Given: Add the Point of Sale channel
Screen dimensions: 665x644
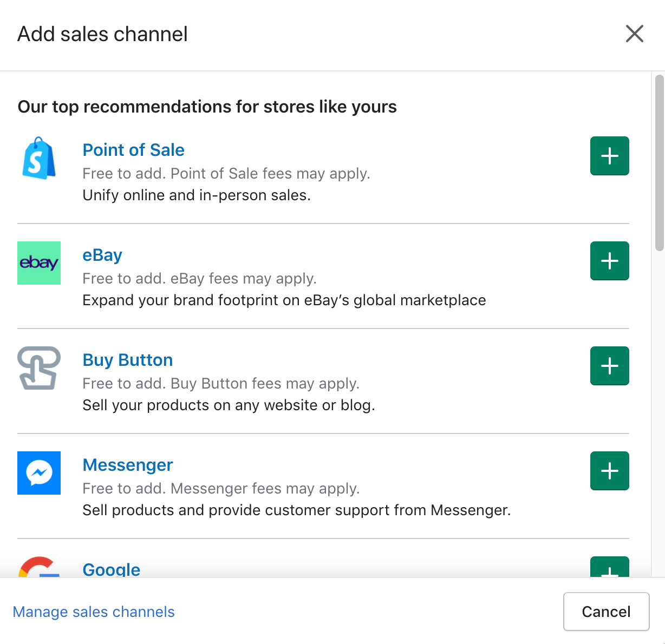Looking at the screenshot, I should (609, 156).
